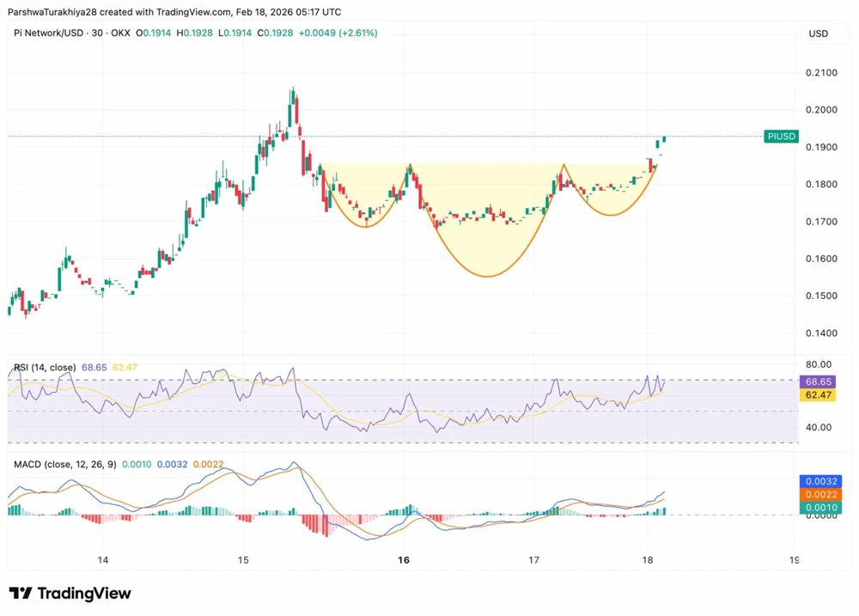Click the yellow 62.47 RSI average badge
Screen dimensions: 859x616
(816, 395)
